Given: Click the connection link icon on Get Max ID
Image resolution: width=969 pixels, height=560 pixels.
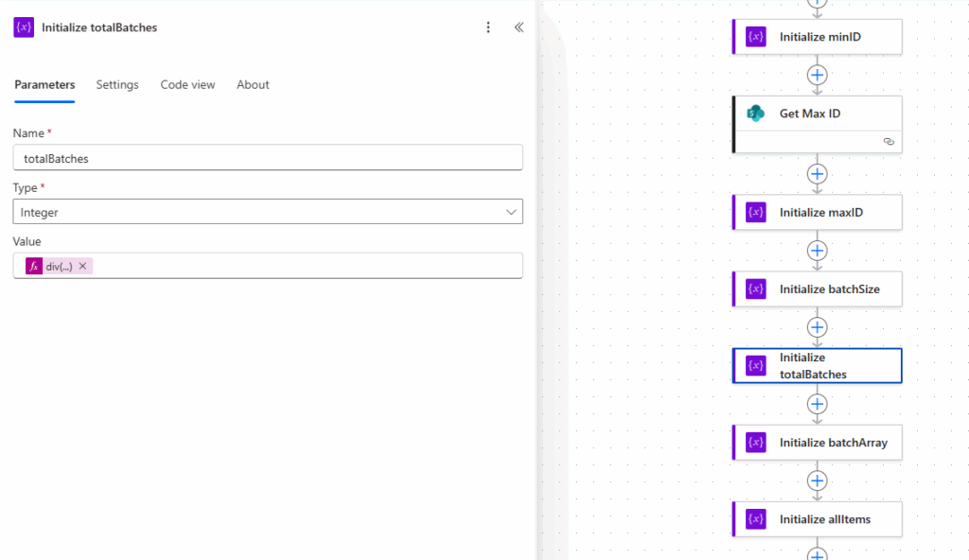Looking at the screenshot, I should 889,142.
